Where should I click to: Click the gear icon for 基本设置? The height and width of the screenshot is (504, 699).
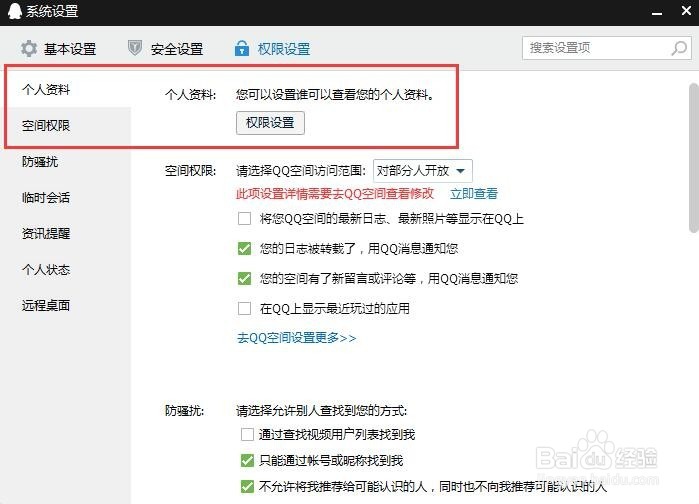[29, 48]
